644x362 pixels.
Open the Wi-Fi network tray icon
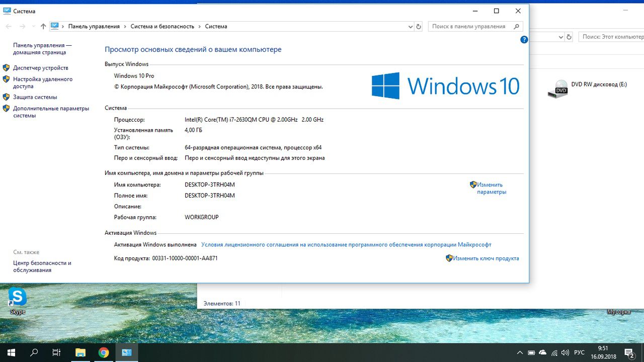(x=554, y=353)
